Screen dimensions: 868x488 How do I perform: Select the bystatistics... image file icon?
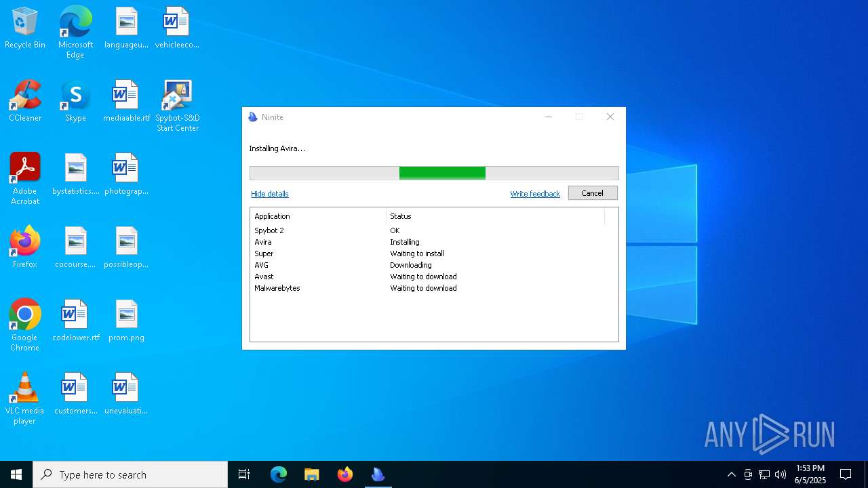coord(75,175)
